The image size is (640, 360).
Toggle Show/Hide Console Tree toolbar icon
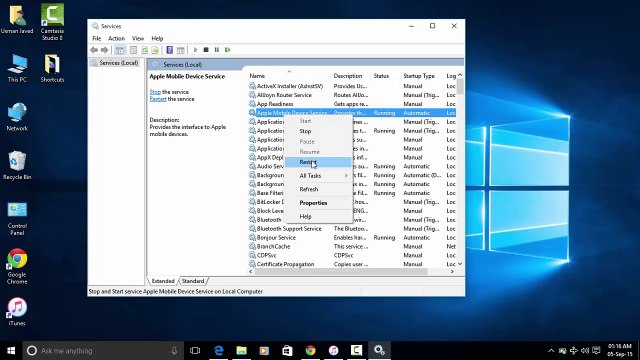[x=120, y=50]
